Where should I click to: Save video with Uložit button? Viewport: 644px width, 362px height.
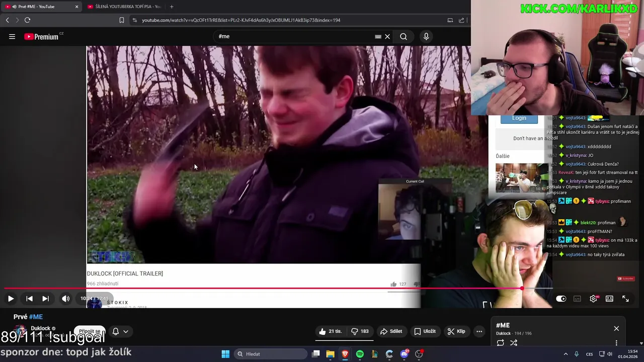425,331
